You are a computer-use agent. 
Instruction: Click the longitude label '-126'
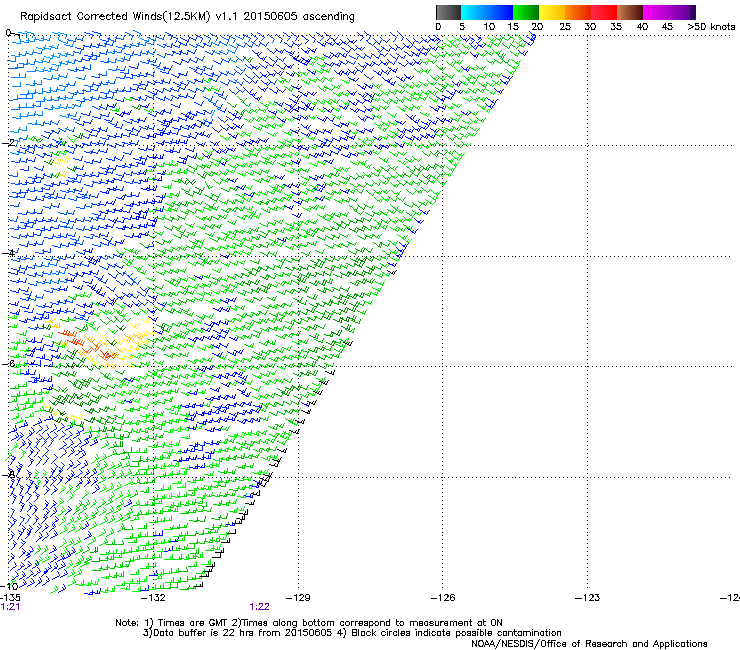point(443,598)
